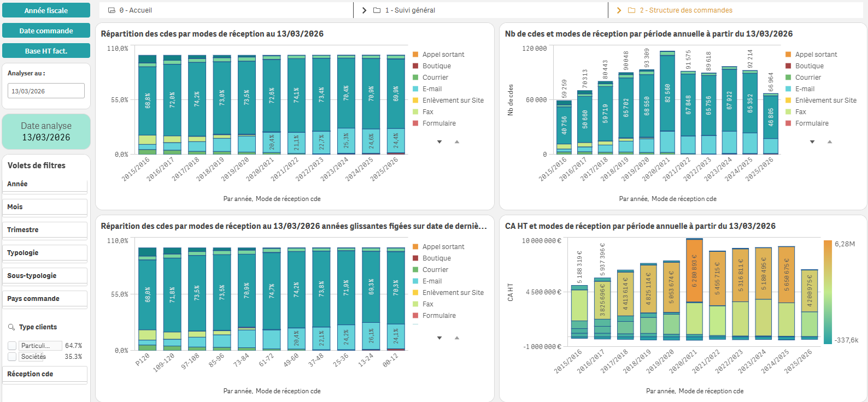Click the magnifier icon next to Type clients
This screenshot has height=402, width=868.
11,327
